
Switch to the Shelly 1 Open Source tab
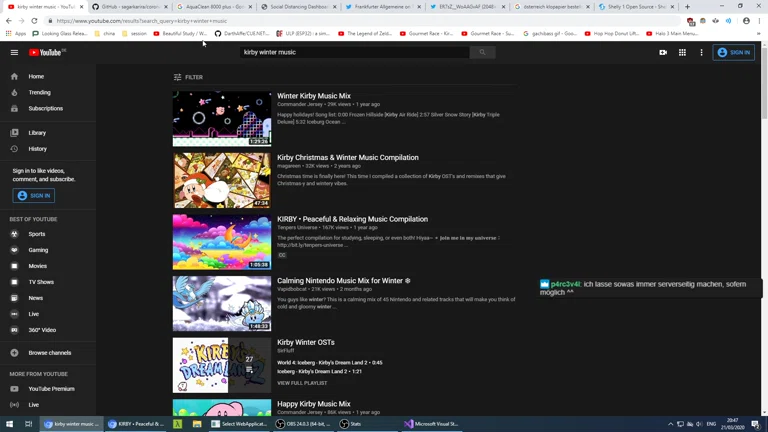pos(636,7)
